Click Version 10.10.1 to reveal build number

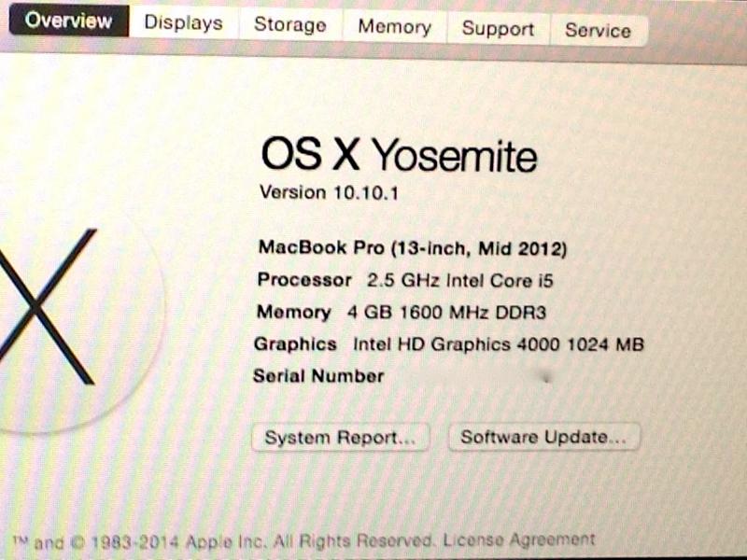[x=329, y=193]
